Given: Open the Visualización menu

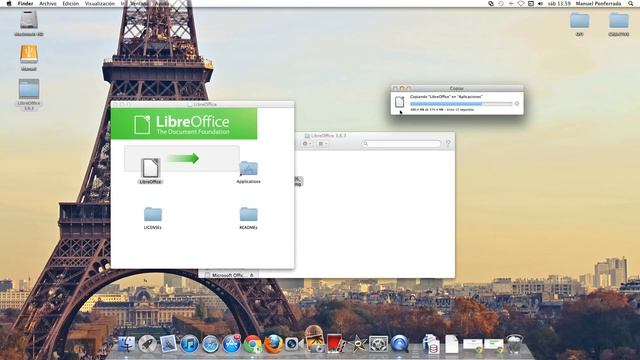Looking at the screenshot, I should 100,3.
